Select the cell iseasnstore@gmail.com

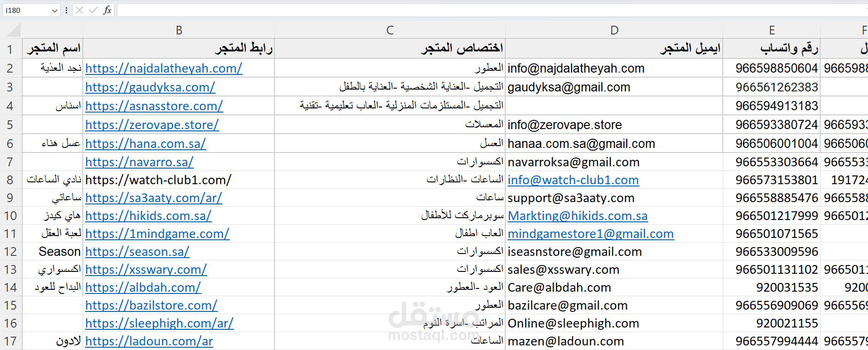click(x=614, y=252)
